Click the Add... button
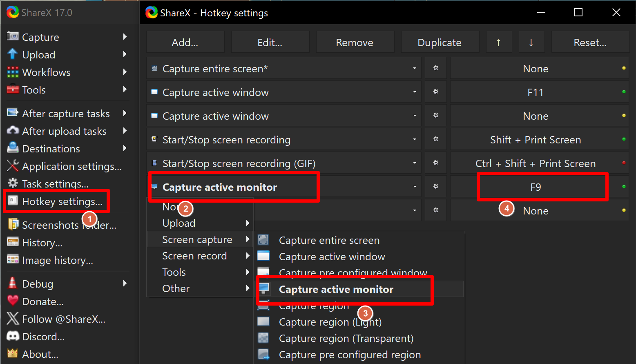Image resolution: width=636 pixels, height=364 pixels. (x=185, y=42)
